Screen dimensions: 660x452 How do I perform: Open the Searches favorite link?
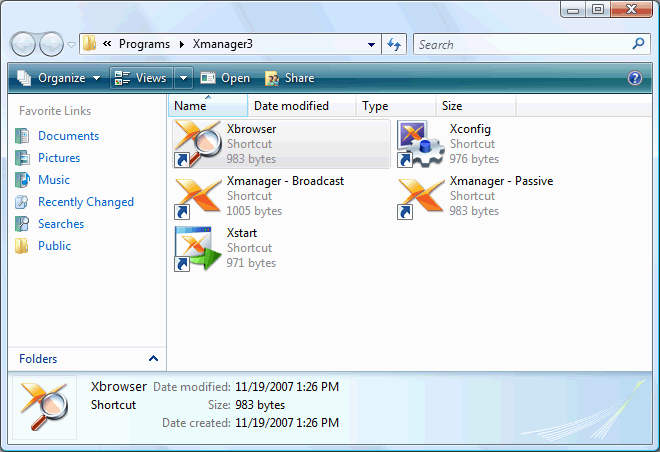pos(61,224)
